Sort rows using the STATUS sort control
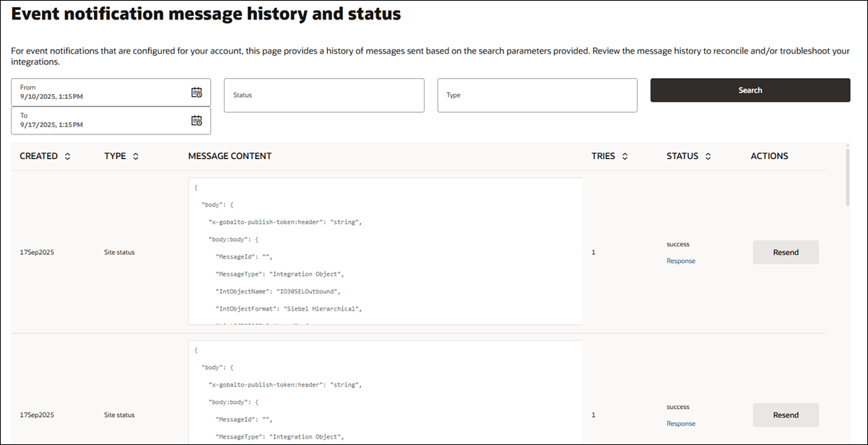The width and height of the screenshot is (868, 445). 708,155
